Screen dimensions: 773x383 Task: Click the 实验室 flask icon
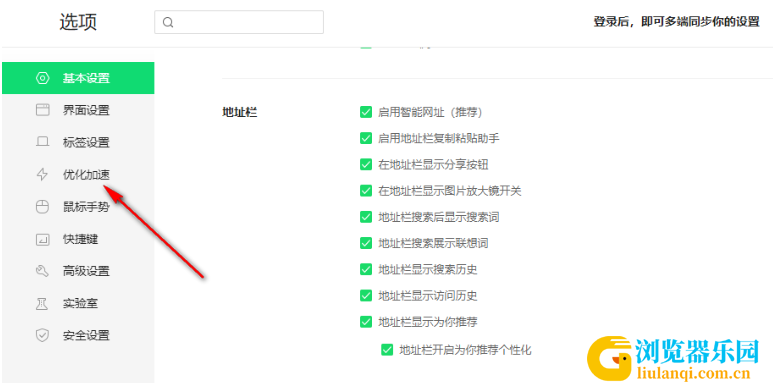click(x=43, y=303)
